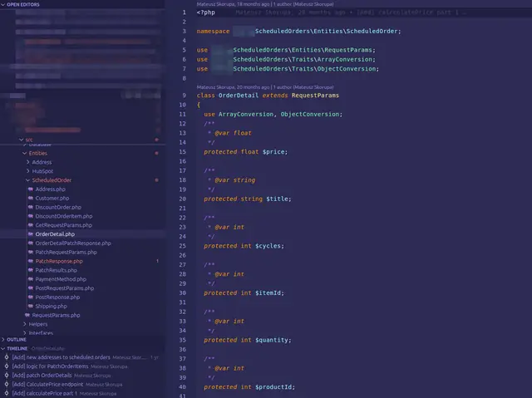Click PHP icon beside Shipping.php
532x398 pixels.
[x=31, y=306]
